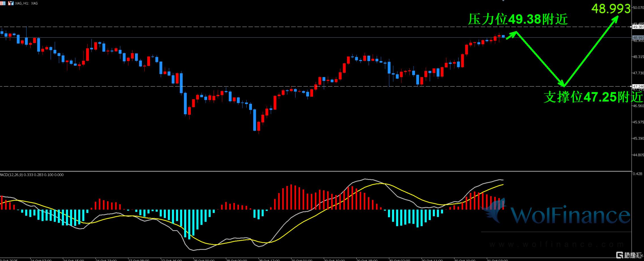Click the MACD(12,26,9) indicator label
The height and width of the screenshot is (261, 644).
[x=32, y=175]
